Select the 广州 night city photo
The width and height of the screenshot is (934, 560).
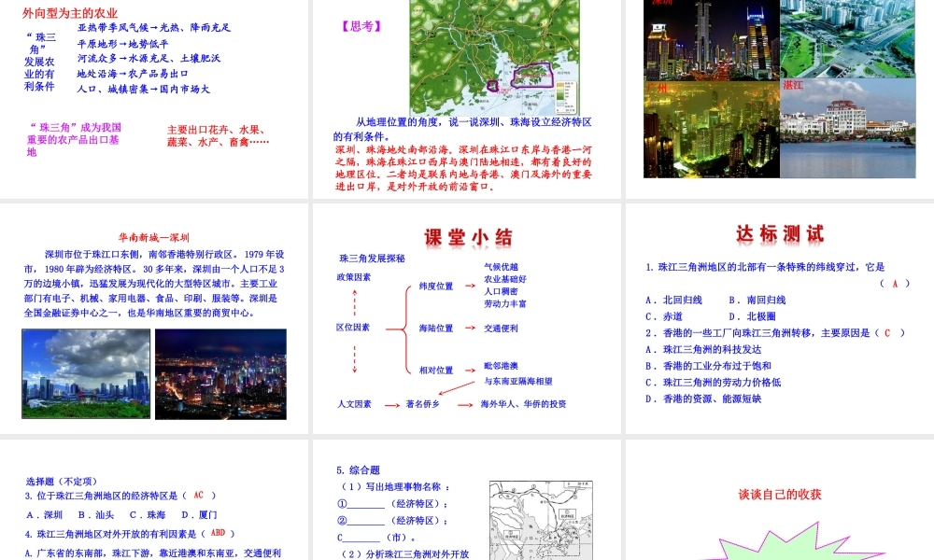[x=711, y=129]
